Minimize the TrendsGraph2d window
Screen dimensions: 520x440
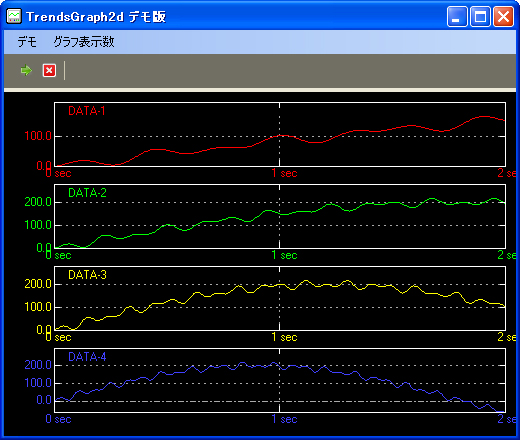coord(457,16)
